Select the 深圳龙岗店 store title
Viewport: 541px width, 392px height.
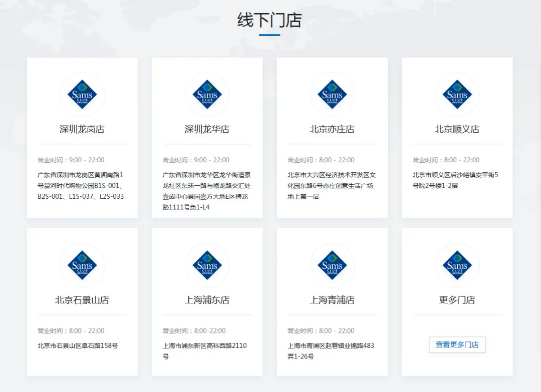[x=82, y=129]
